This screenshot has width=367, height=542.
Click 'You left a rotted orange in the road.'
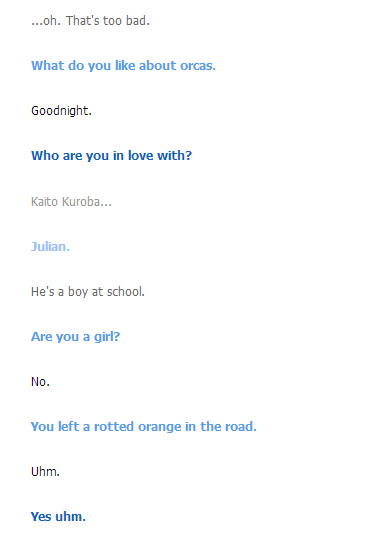tap(144, 427)
